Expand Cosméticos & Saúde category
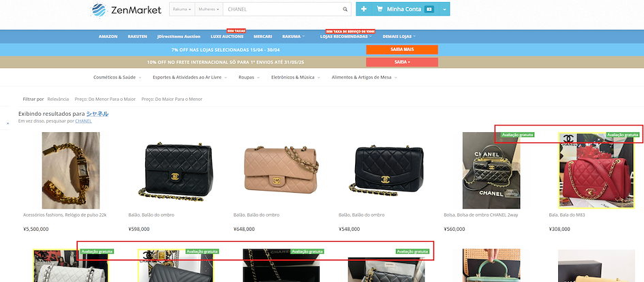The image size is (644, 282). [x=117, y=77]
